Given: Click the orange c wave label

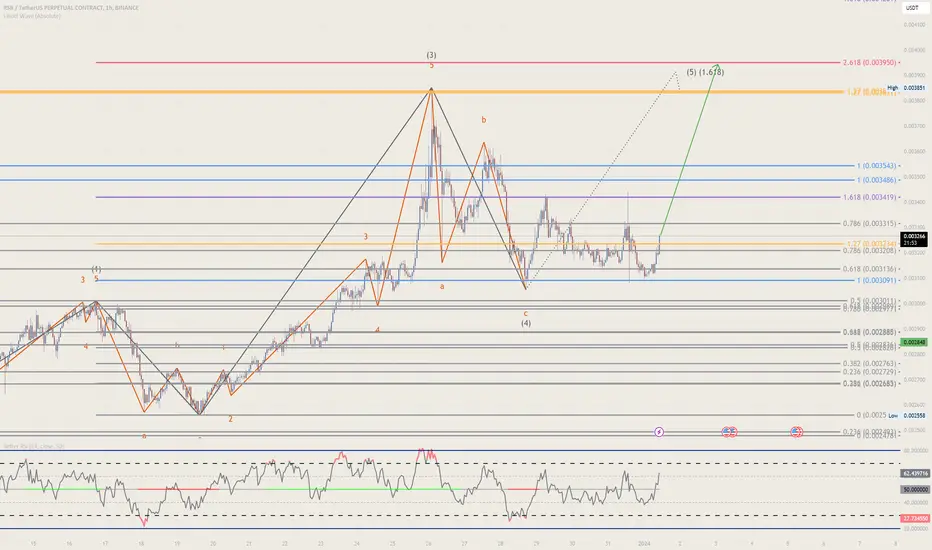Looking at the screenshot, I should 525,313.
